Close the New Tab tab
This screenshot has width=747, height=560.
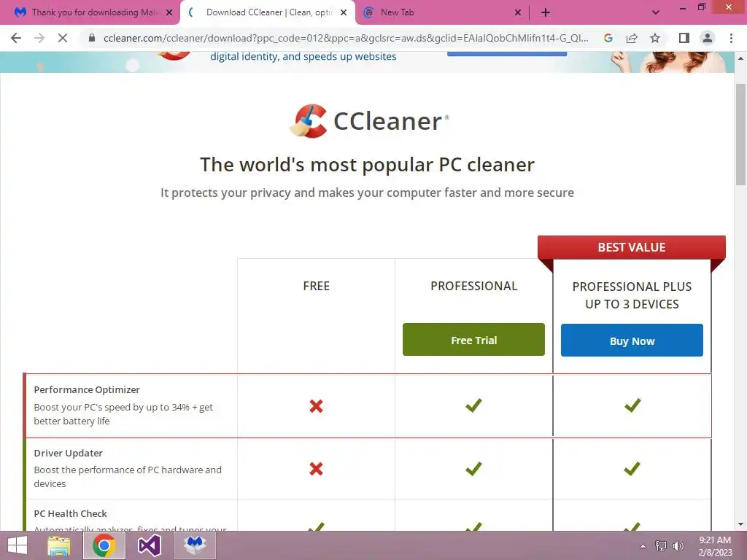click(518, 12)
